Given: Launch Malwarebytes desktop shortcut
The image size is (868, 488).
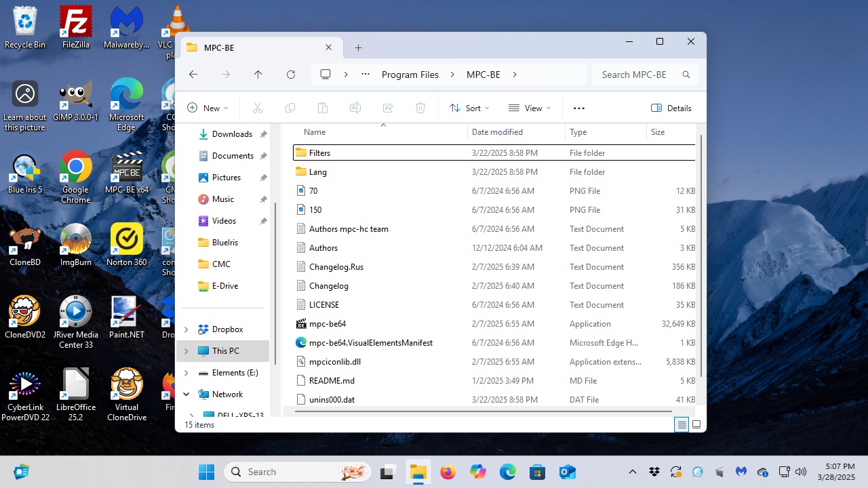Looking at the screenshot, I should [126, 28].
